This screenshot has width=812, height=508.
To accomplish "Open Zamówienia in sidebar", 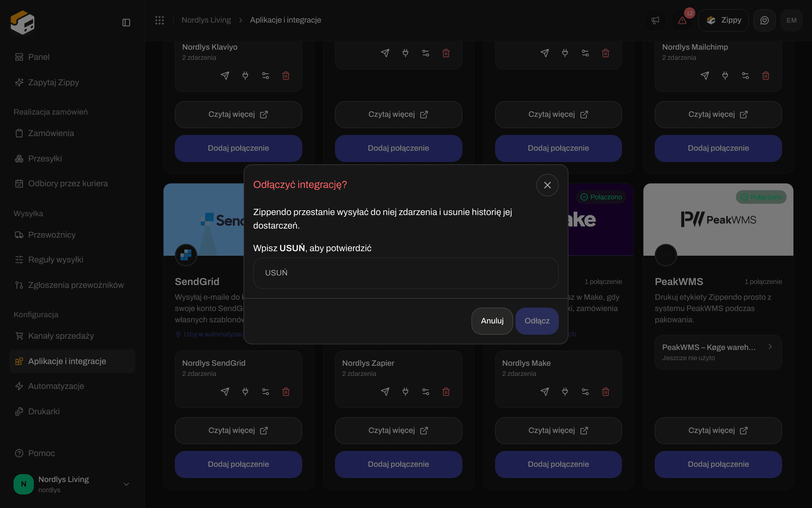I will pos(72,133).
